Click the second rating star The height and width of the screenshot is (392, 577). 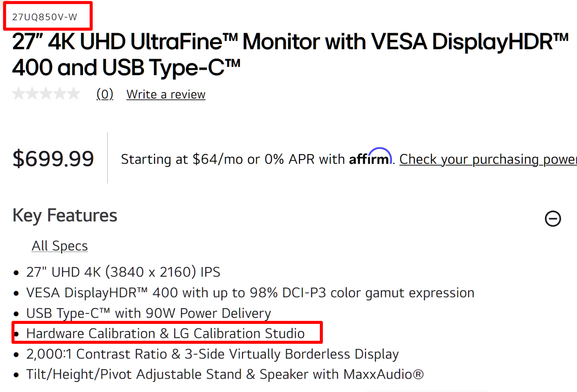point(32,93)
